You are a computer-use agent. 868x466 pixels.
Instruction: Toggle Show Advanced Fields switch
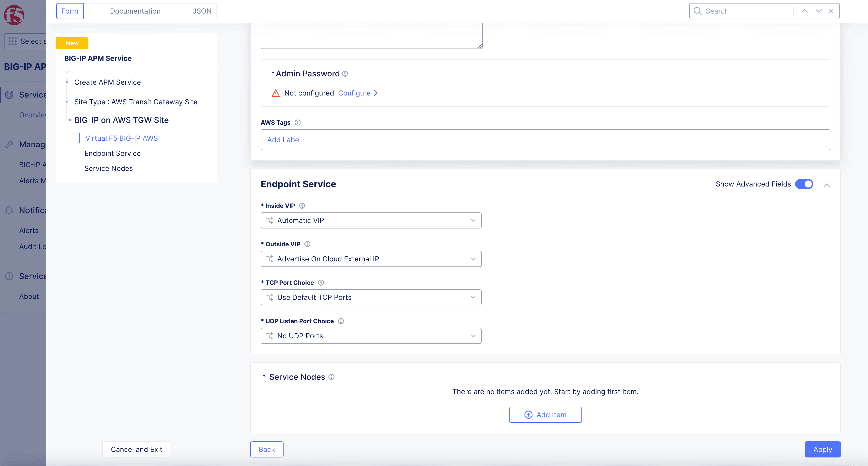tap(804, 184)
